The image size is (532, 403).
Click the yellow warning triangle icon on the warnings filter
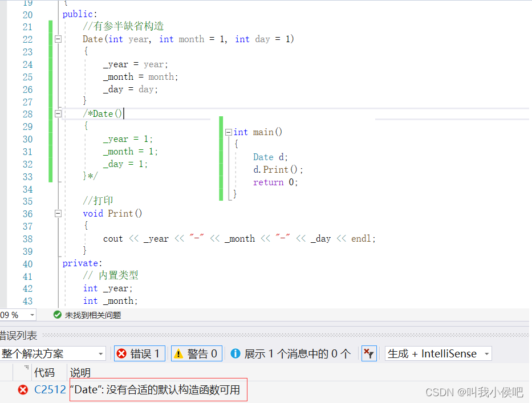coord(180,353)
